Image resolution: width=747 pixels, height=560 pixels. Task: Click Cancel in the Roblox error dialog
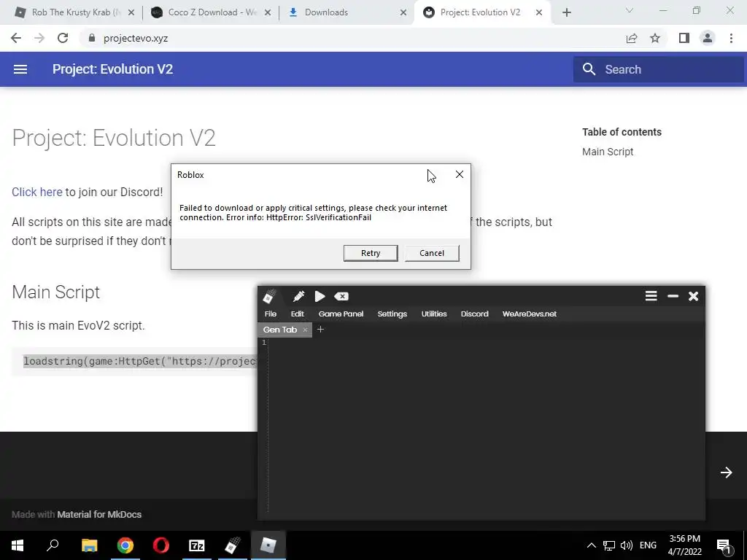coord(432,253)
